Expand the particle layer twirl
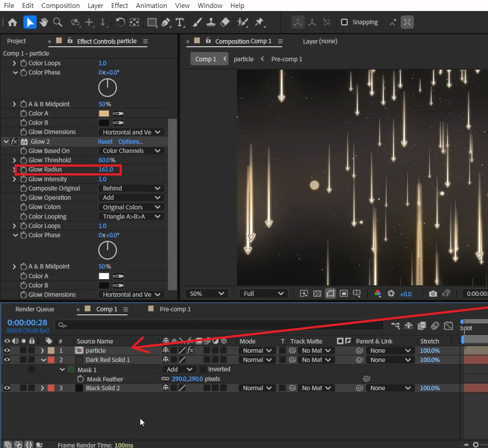Image resolution: width=488 pixels, height=448 pixels. (42, 351)
